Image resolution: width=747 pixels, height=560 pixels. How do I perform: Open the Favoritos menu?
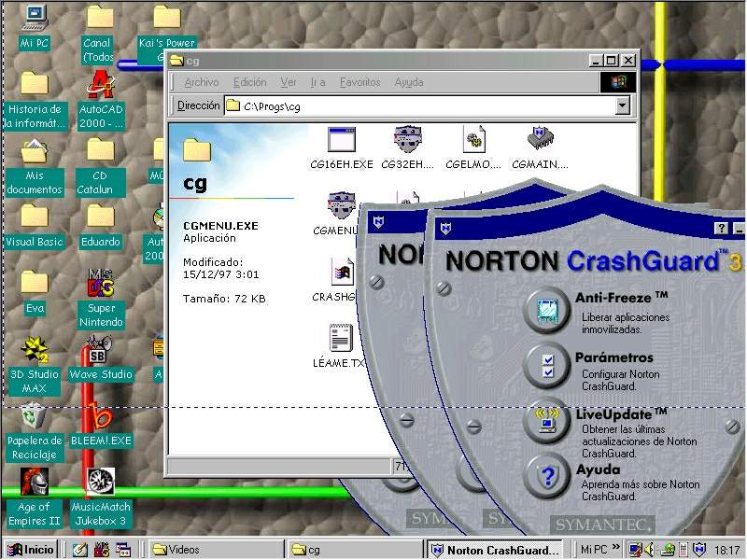coord(359,82)
